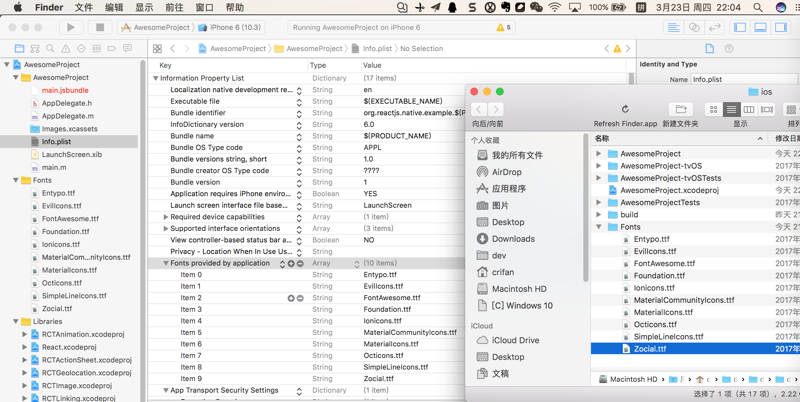Click the related items grid icon in jump bar

(157, 48)
